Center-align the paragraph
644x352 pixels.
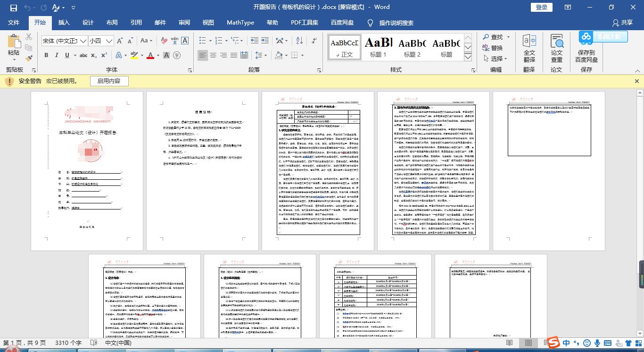click(213, 55)
